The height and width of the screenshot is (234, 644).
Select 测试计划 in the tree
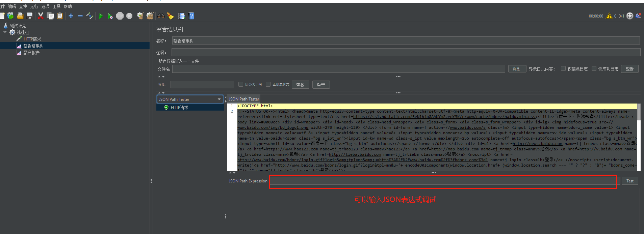18,26
